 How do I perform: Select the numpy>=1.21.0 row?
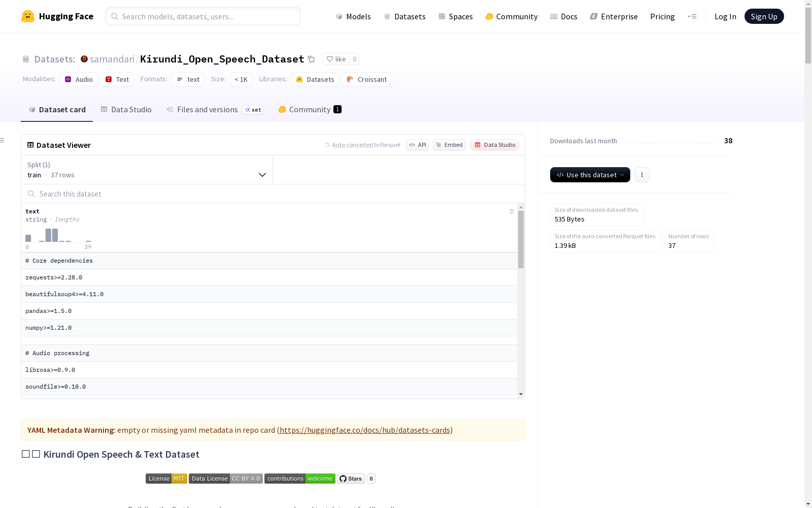pos(269,328)
